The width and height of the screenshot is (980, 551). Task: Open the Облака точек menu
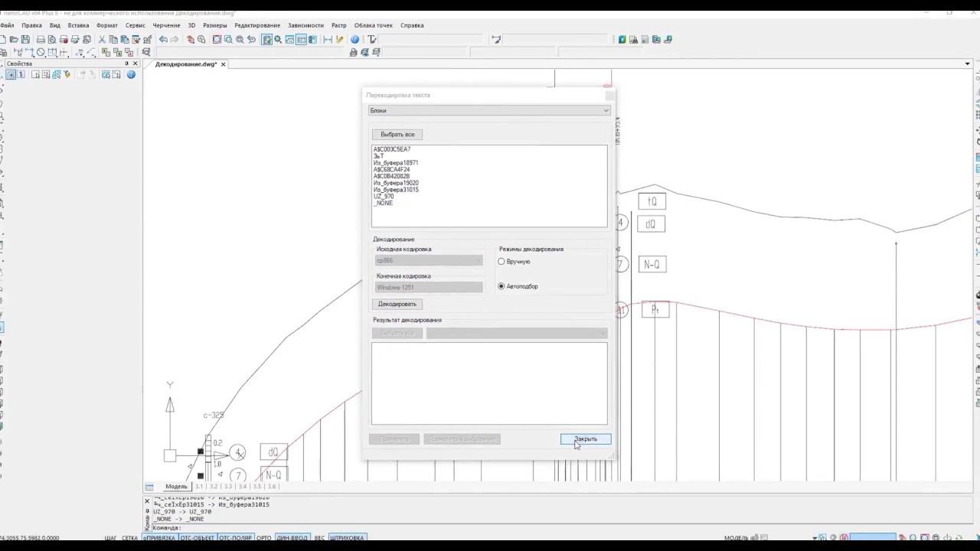pyautogui.click(x=373, y=25)
